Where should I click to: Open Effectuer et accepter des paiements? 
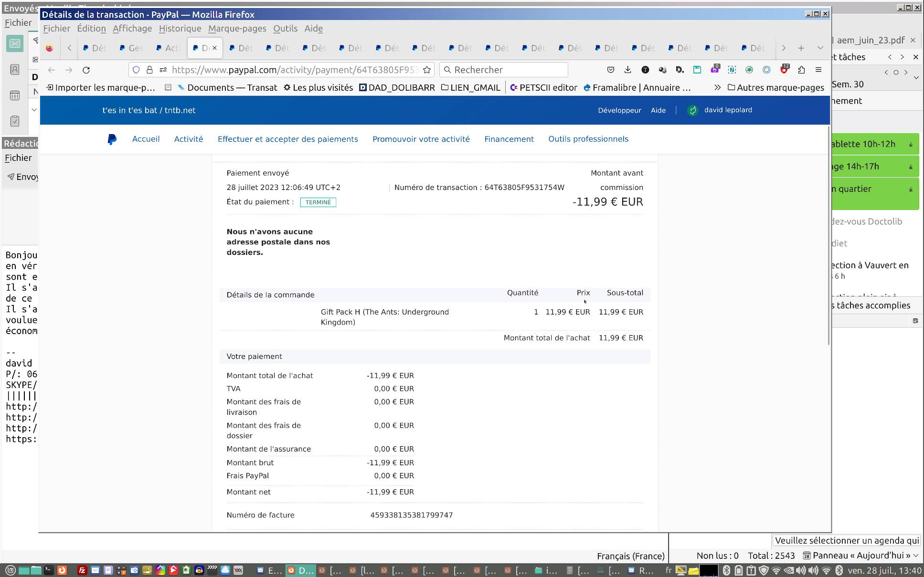click(x=287, y=139)
